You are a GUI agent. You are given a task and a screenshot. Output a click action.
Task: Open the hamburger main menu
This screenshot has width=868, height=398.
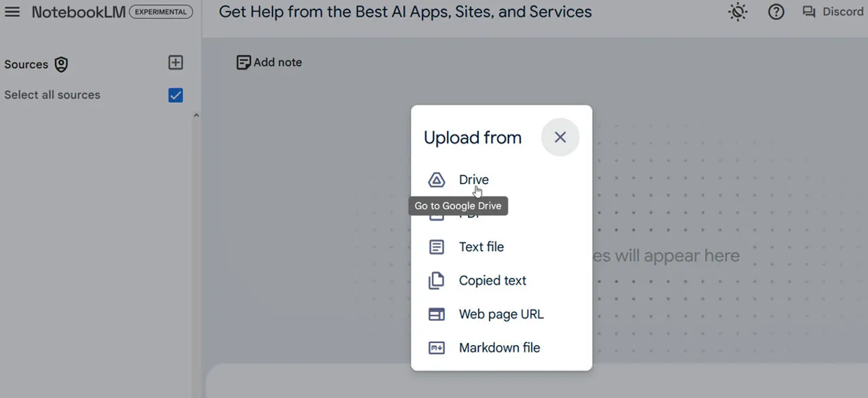(12, 12)
